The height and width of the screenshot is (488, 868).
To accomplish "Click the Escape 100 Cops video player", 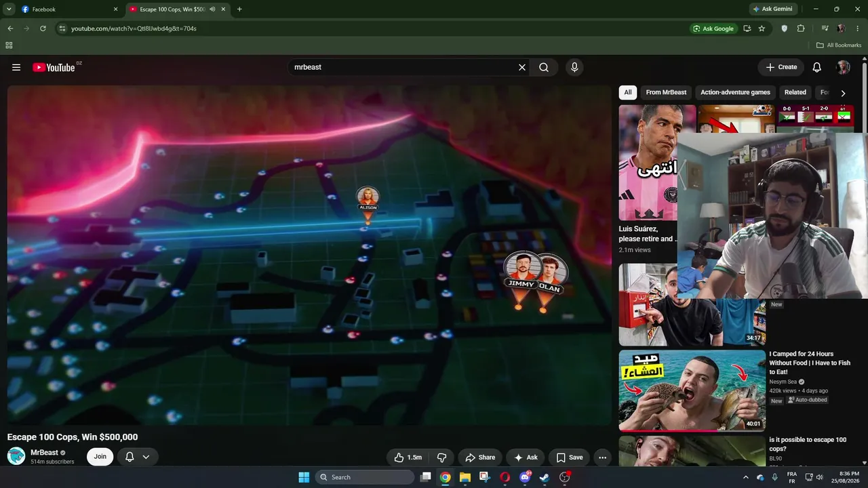I will click(x=309, y=256).
